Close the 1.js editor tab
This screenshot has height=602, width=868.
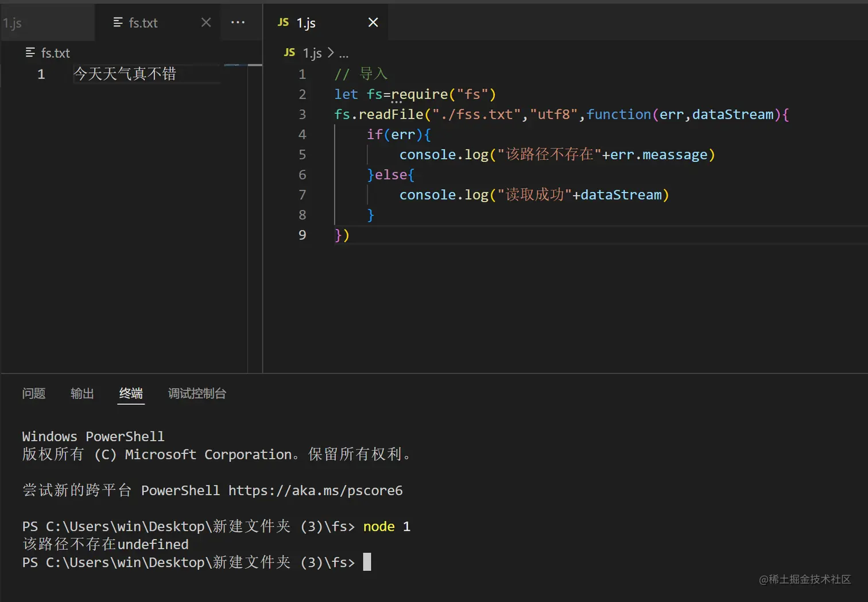373,22
